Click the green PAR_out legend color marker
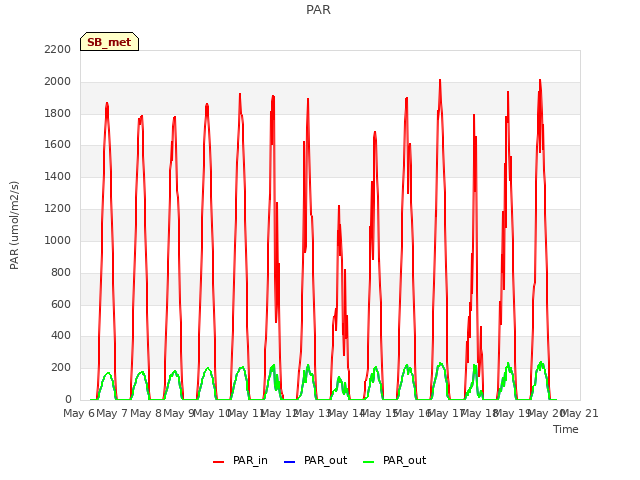The width and height of the screenshot is (640, 480). 368,462
